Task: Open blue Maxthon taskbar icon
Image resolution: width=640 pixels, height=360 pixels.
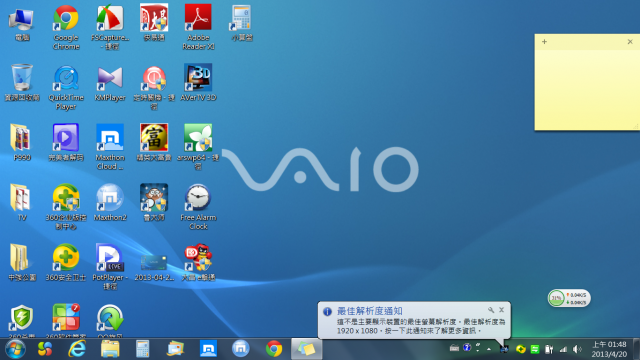Action: pyautogui.click(x=208, y=349)
